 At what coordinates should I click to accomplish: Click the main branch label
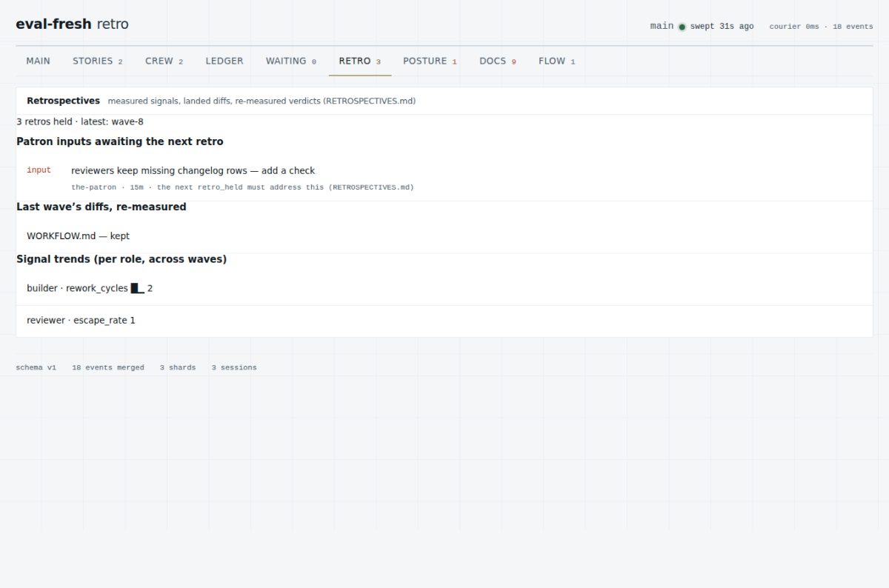662,26
